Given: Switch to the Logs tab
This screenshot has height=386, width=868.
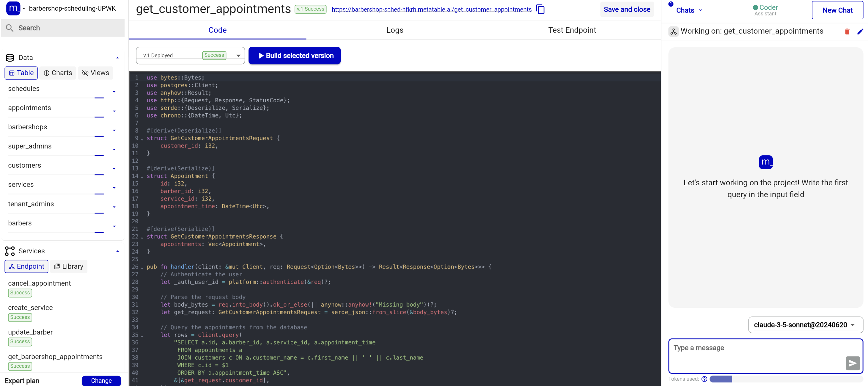Looking at the screenshot, I should coord(394,30).
